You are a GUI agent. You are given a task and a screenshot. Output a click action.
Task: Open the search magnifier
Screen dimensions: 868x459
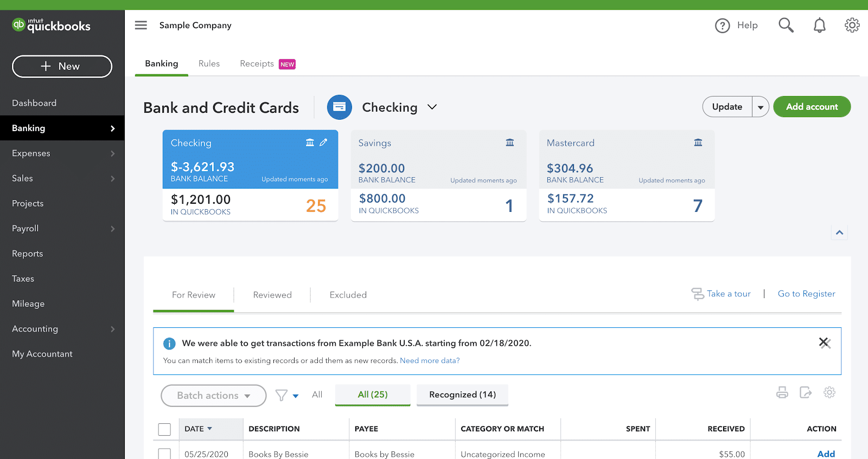tap(786, 25)
